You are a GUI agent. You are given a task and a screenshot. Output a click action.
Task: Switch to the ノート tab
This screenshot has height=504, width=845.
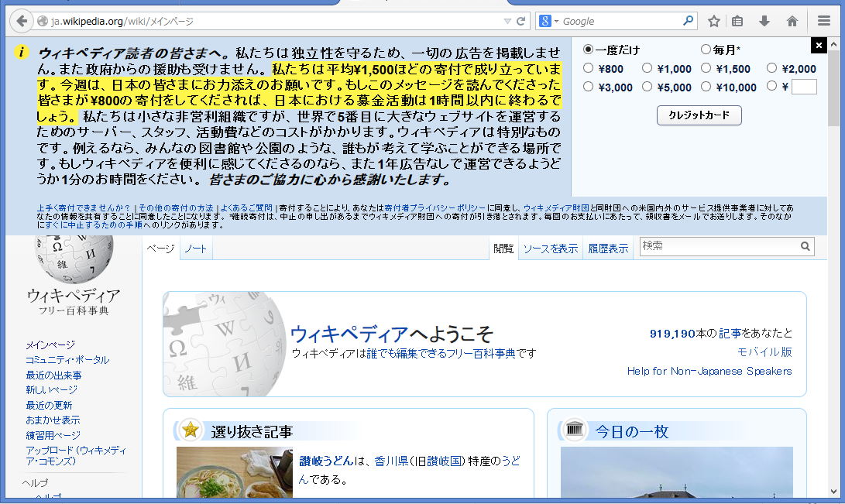[196, 249]
